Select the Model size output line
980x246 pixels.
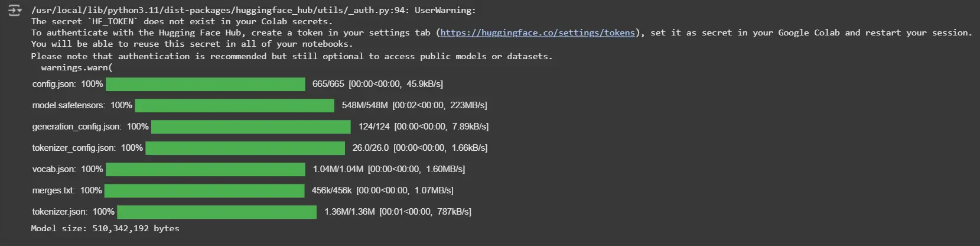click(x=105, y=229)
